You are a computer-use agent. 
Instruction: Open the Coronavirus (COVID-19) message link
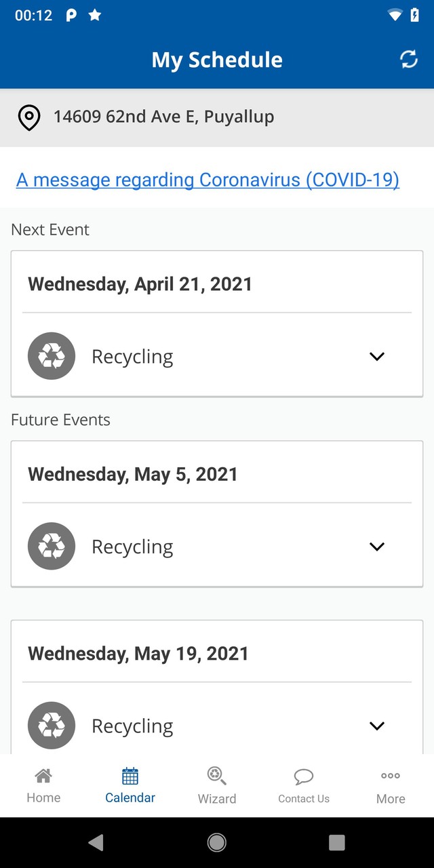pyautogui.click(x=208, y=180)
